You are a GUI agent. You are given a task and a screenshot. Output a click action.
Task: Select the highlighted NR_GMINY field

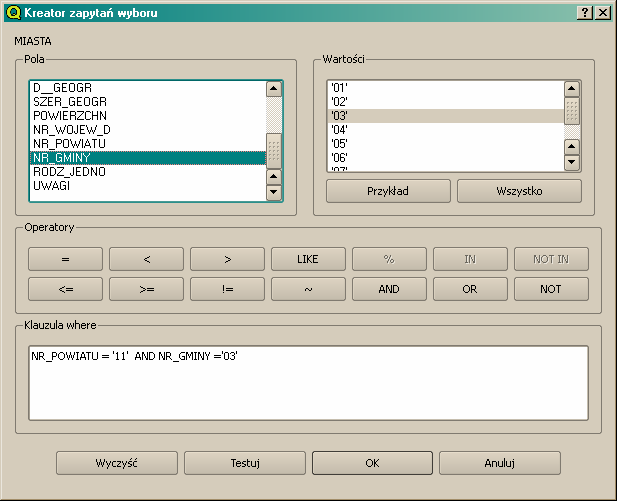click(148, 158)
